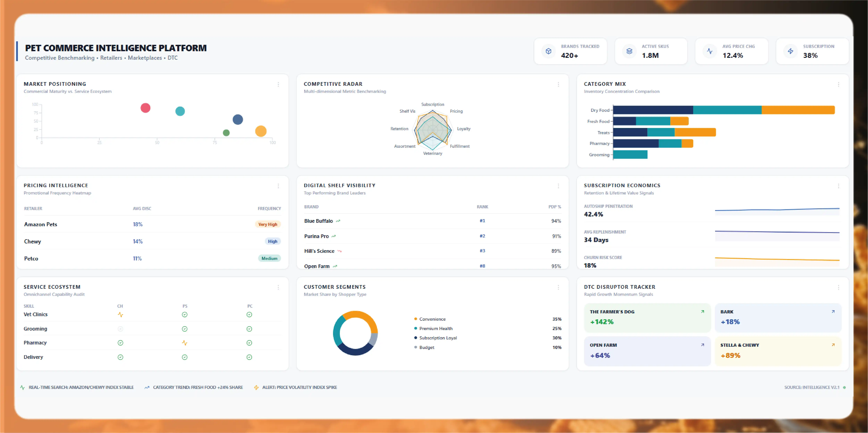Click Grooming PS check icon
This screenshot has height=433, width=868.
185,328
